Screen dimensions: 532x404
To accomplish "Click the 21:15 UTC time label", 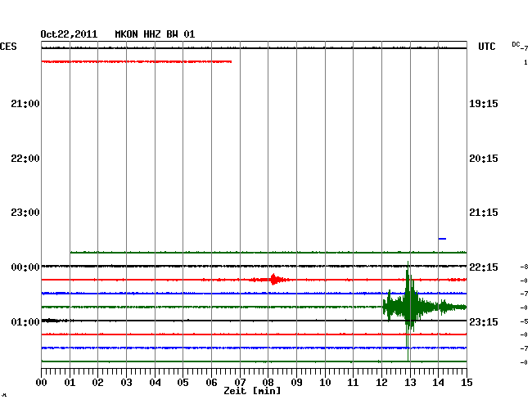I will [484, 213].
